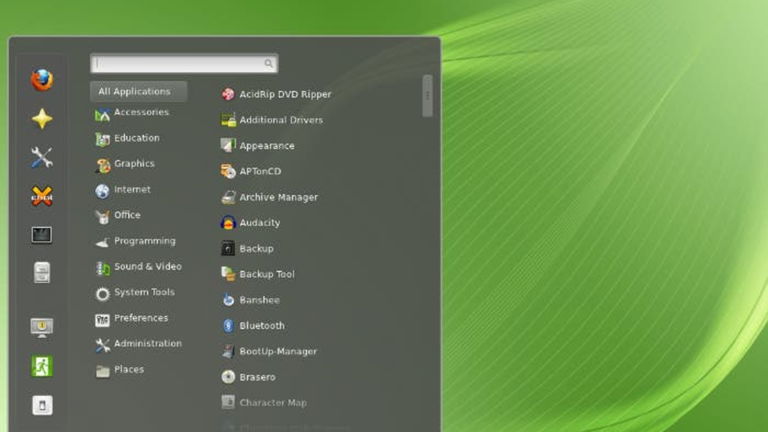Click the application list scrollbar handle
The image size is (768, 432).
[427, 96]
